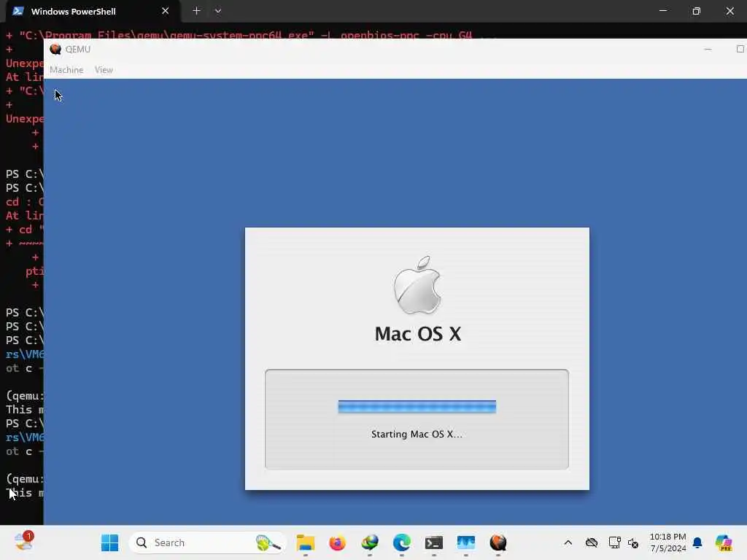Viewport: 747px width, 560px height.
Task: Open the Windows Start menu
Action: click(x=109, y=542)
